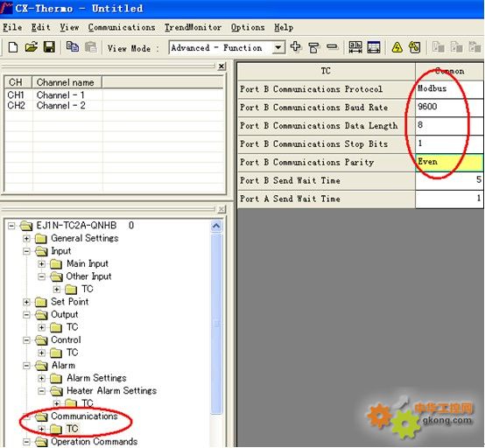Click the yellow lightning warning triangle icon
Image resolution: width=485 pixels, height=448 pixels.
coord(397,47)
